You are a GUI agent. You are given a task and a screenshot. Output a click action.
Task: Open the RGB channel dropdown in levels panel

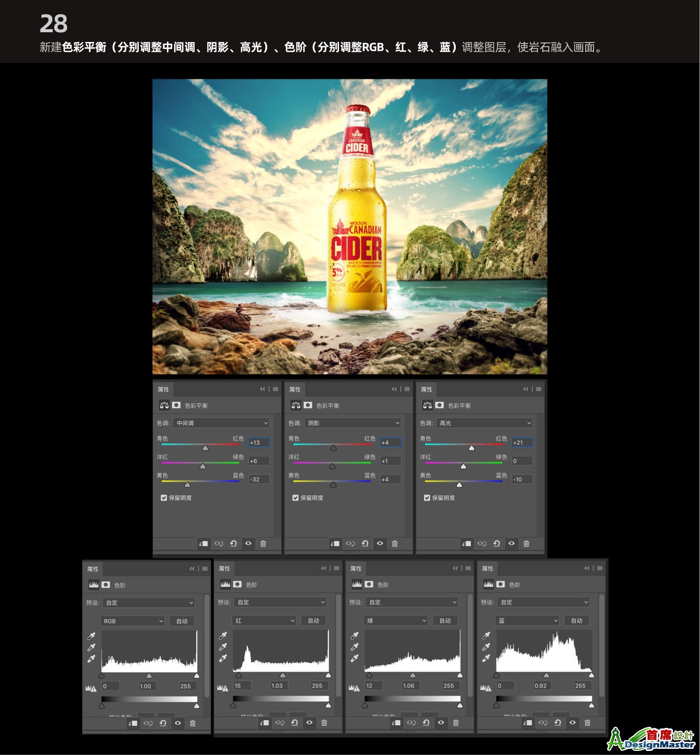(x=132, y=621)
